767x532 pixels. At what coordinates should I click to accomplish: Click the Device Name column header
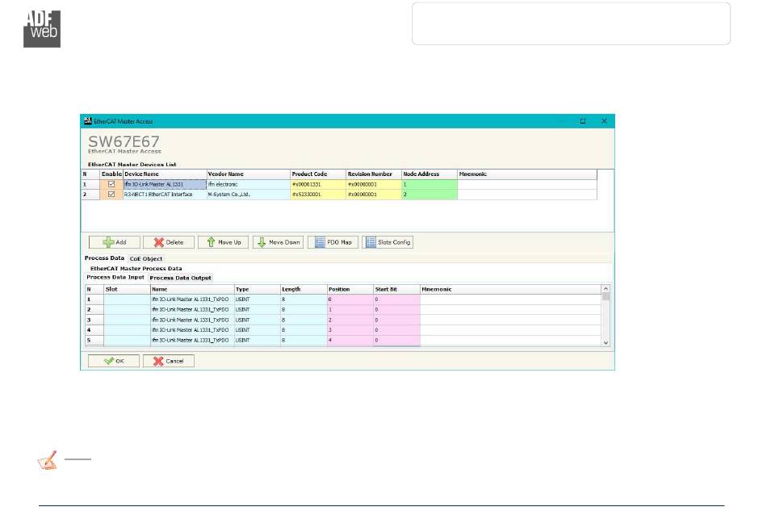(x=165, y=174)
